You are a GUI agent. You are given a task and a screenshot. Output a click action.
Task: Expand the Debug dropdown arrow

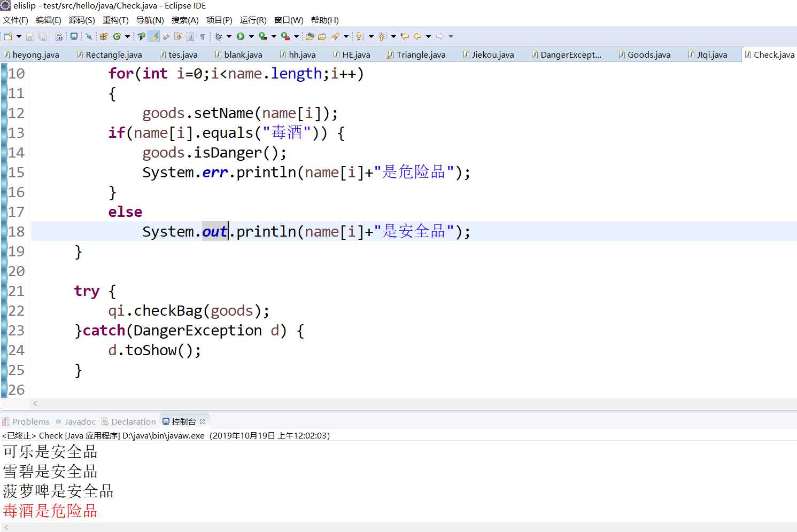229,36
